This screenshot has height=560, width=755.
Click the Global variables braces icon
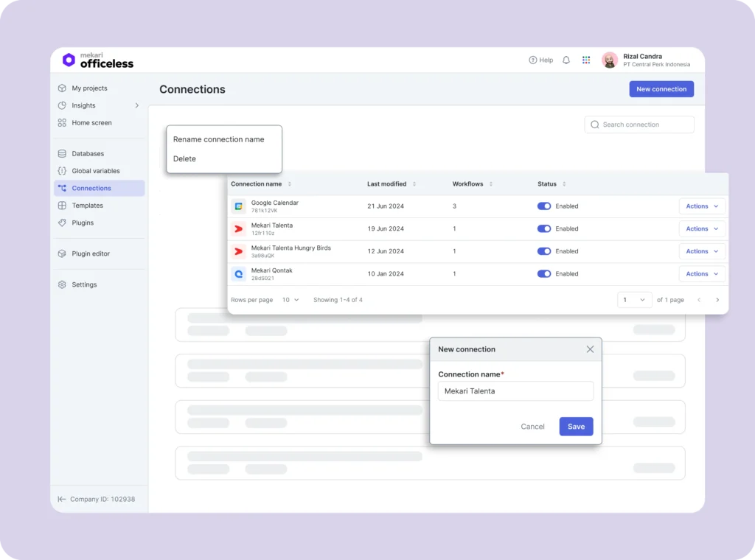62,171
